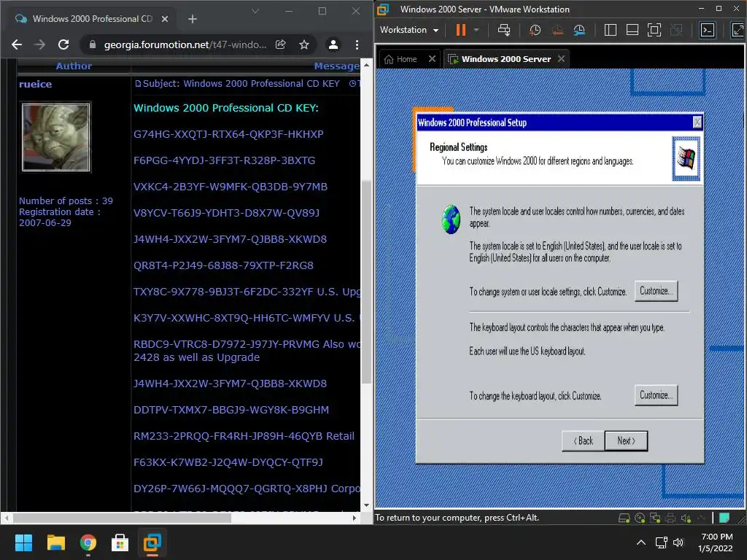This screenshot has width=747, height=560.
Task: Click the Chrome address bar URL
Action: (x=185, y=44)
